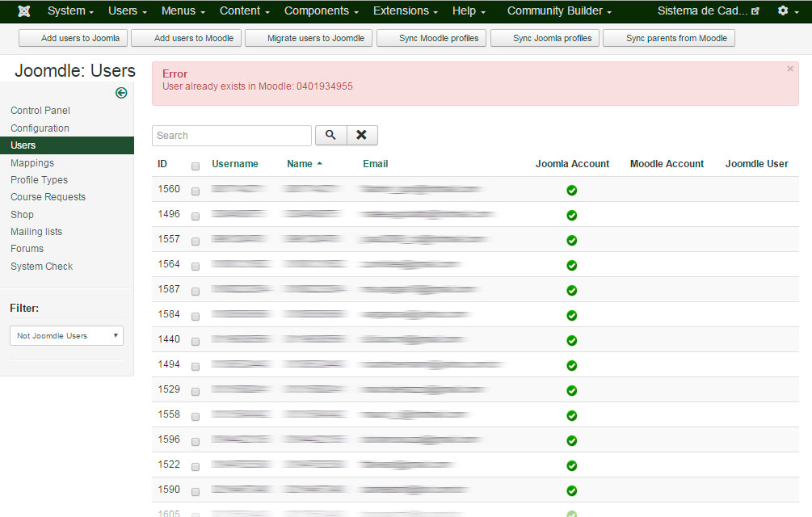The image size is (812, 517).
Task: Go to Configuration in the sidebar
Action: tap(40, 128)
